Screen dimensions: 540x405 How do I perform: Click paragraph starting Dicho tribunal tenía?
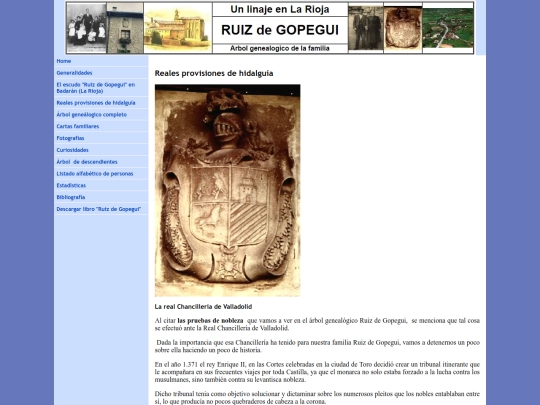click(x=317, y=397)
